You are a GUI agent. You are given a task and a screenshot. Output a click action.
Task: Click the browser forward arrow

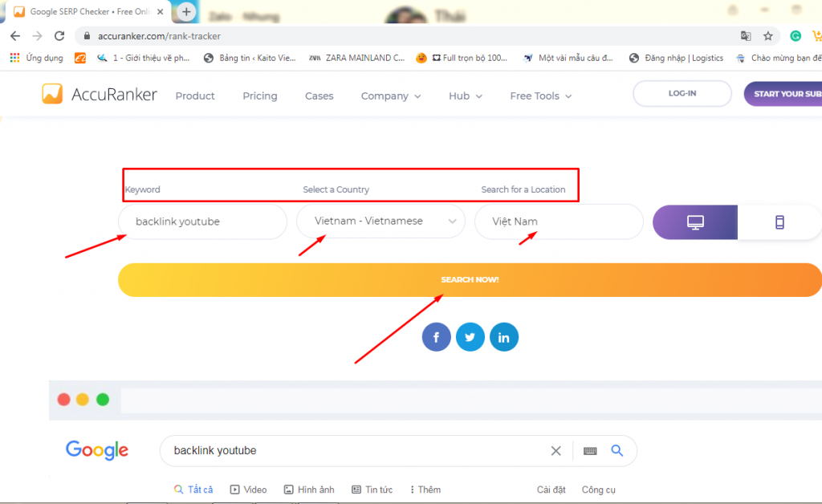coord(37,36)
